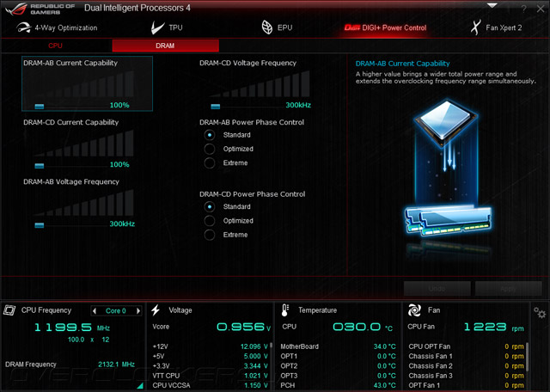The height and width of the screenshot is (392, 550).
Task: Click the Chassis Fan 1 row
Action: (466, 356)
